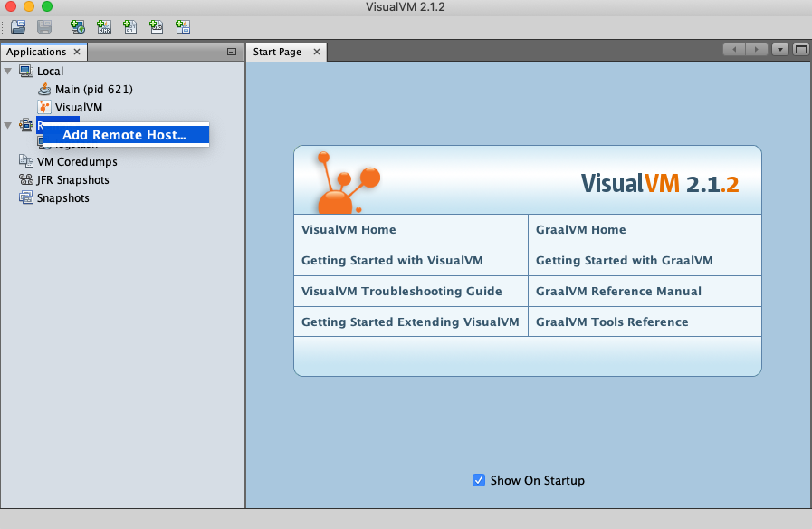Open VisualVM Troubleshooting Guide link
Image resolution: width=812 pixels, height=529 pixels.
coord(401,291)
